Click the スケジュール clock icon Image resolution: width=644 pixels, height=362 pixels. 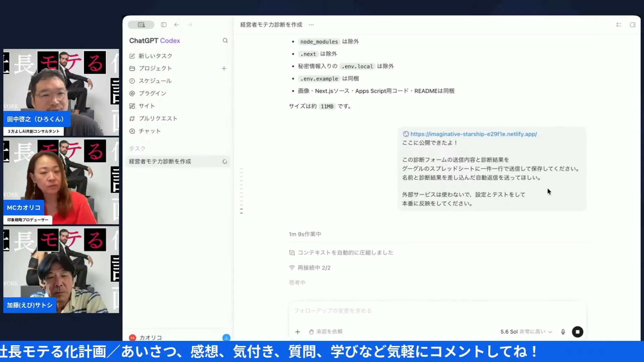(132, 81)
